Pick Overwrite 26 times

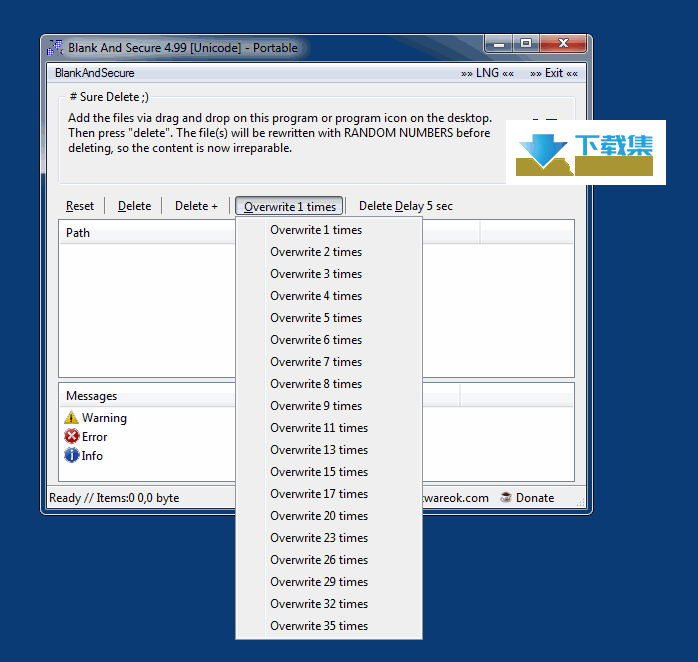[329, 560]
